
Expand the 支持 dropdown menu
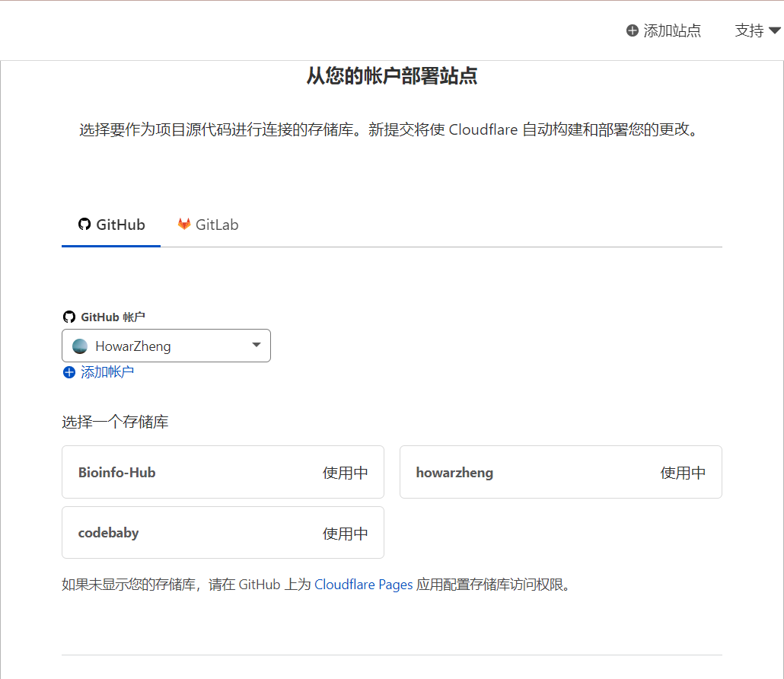[757, 30]
